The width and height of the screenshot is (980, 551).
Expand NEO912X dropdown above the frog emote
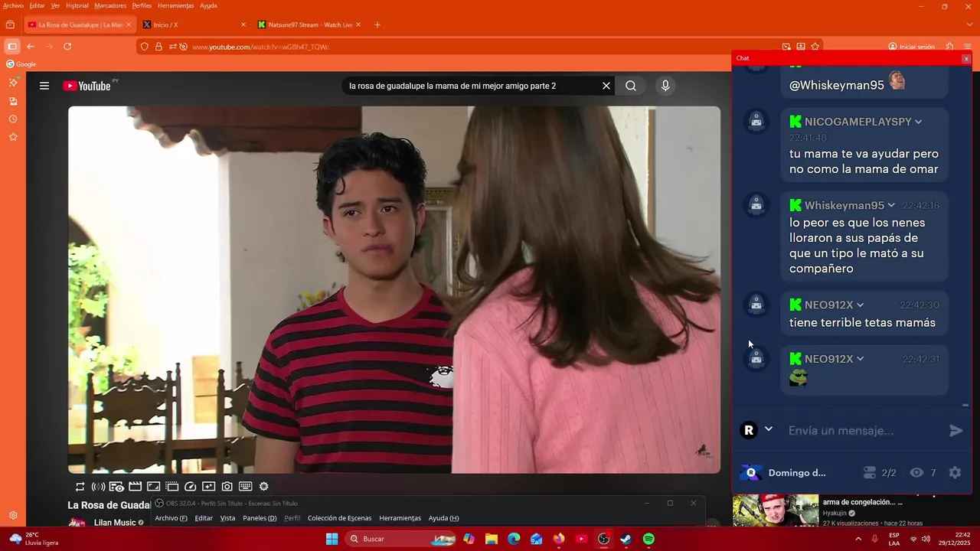coord(860,359)
